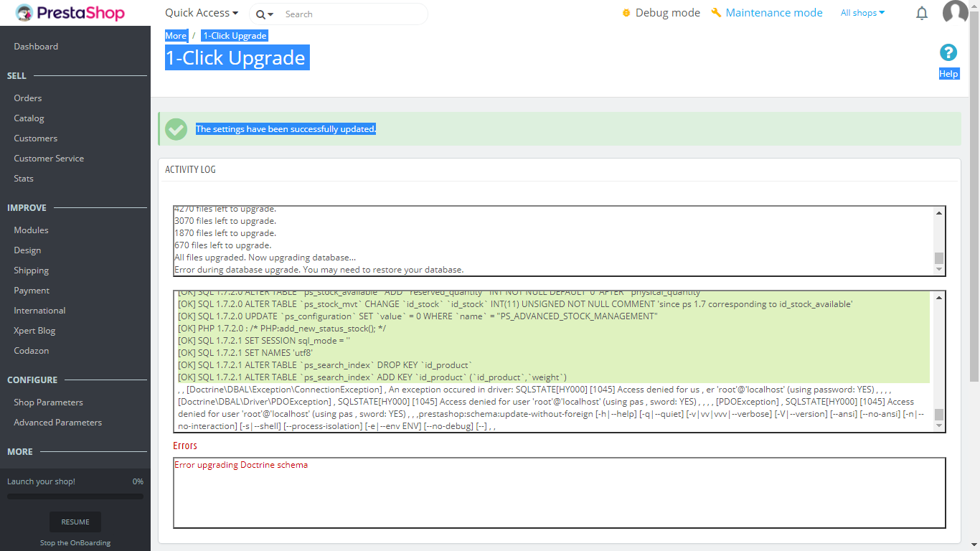980x551 pixels.
Task: Click the Debug mode bug icon
Action: pos(626,13)
